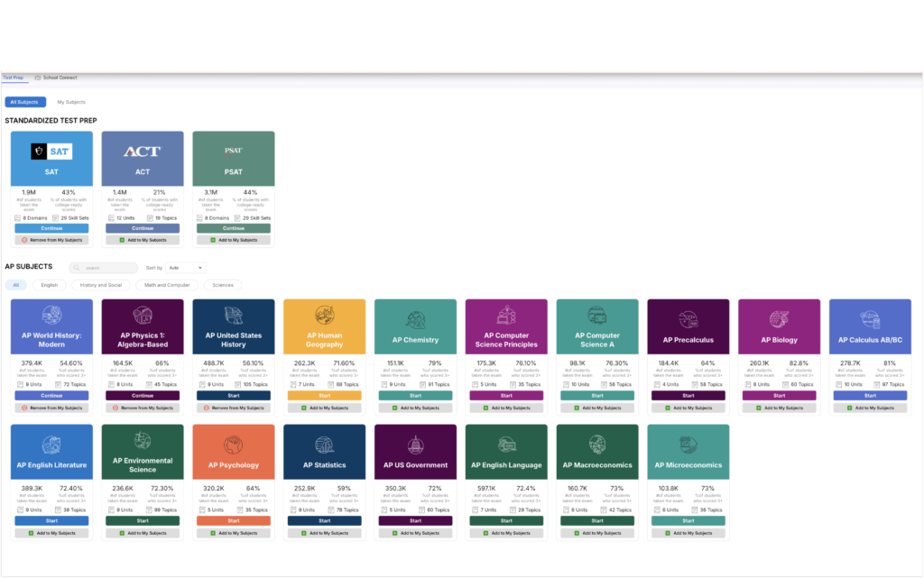Click the AP US Government capitol icon
The image size is (924, 578).
pyautogui.click(x=415, y=445)
